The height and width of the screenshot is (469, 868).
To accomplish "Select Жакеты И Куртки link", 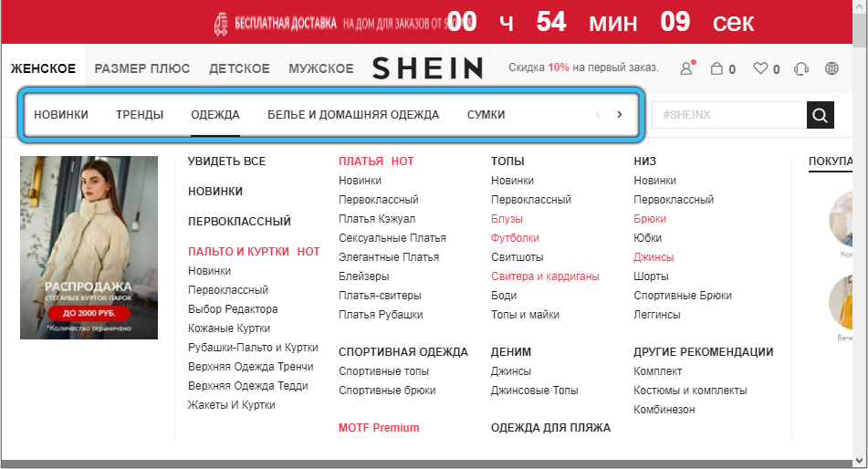I will click(232, 405).
